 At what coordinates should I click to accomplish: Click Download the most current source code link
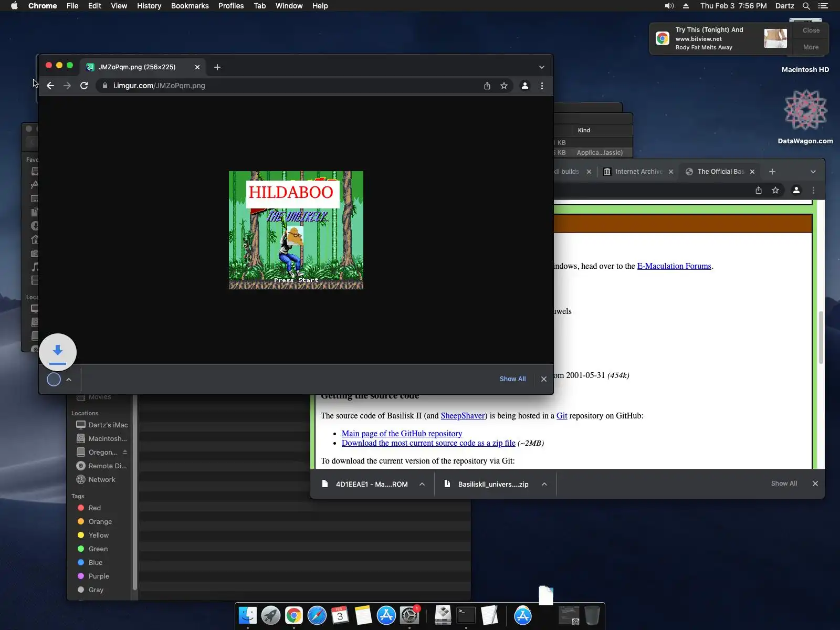[x=428, y=443]
